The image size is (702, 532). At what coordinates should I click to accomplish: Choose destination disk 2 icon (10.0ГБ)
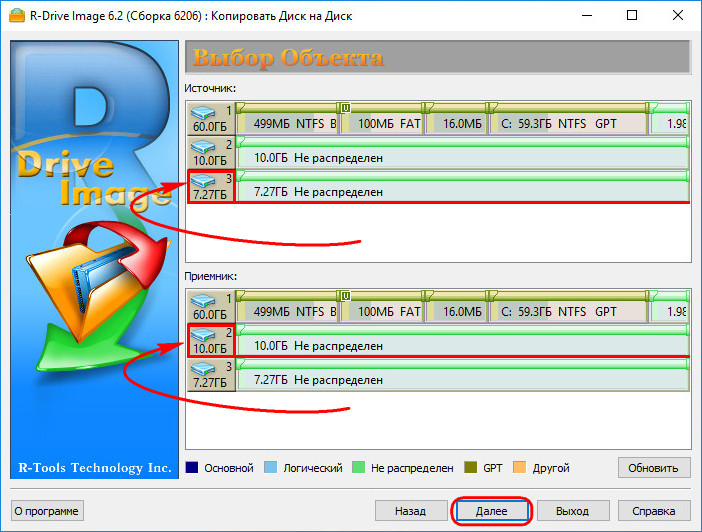pos(210,340)
